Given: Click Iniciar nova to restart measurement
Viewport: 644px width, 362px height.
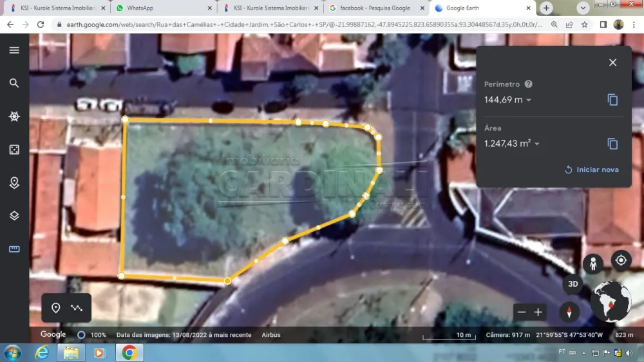Looking at the screenshot, I should pos(591,169).
